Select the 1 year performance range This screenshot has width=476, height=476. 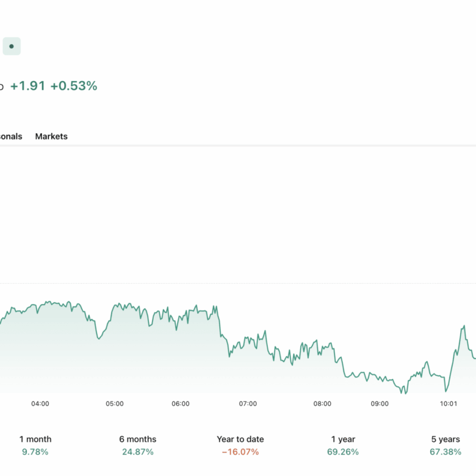pos(343,445)
